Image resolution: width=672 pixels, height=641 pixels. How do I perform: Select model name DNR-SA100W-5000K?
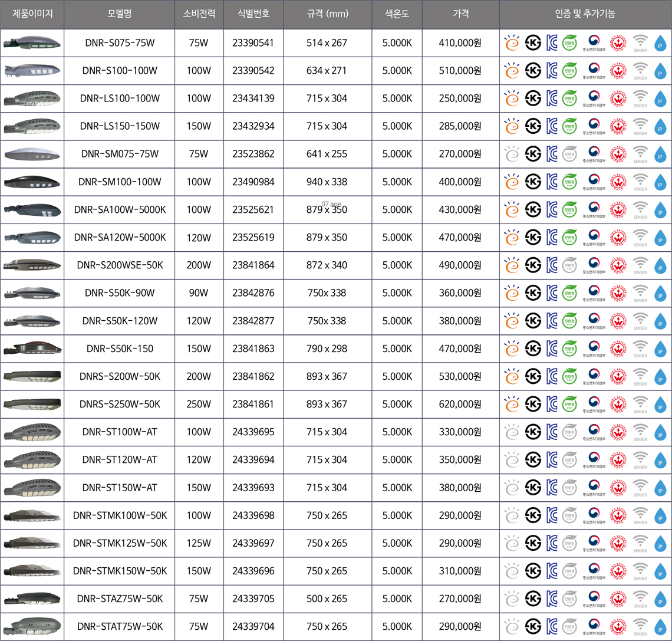tap(120, 210)
